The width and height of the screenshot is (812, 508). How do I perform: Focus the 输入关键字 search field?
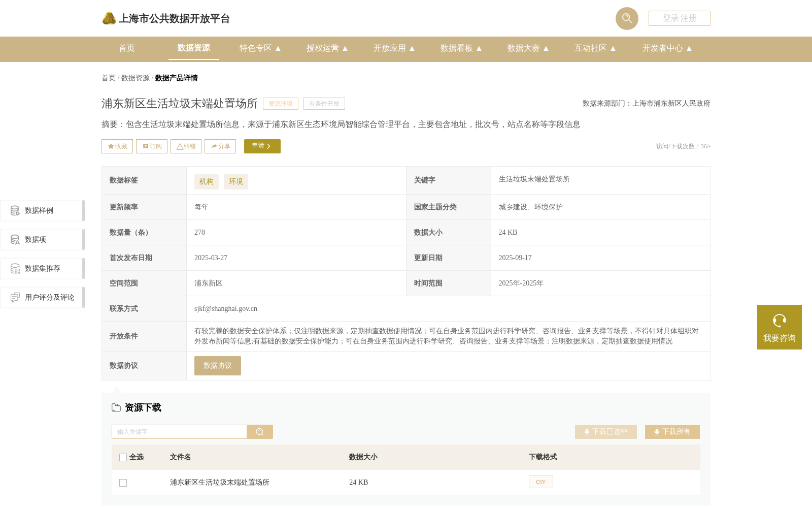click(x=179, y=432)
